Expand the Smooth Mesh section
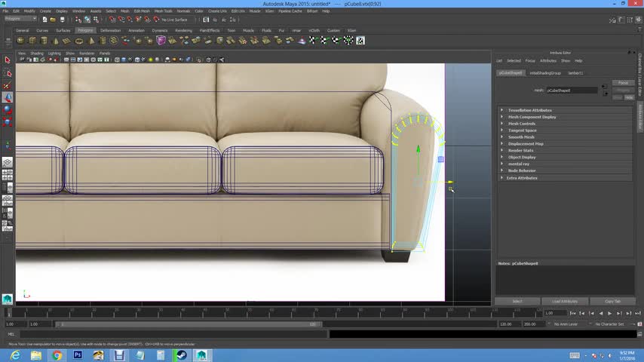The width and height of the screenshot is (644, 362). pyautogui.click(x=520, y=137)
